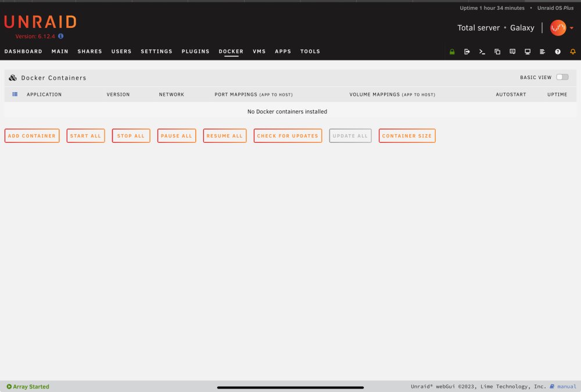
Task: Click the 'Unraid OS Plus' license text
Action: point(555,8)
